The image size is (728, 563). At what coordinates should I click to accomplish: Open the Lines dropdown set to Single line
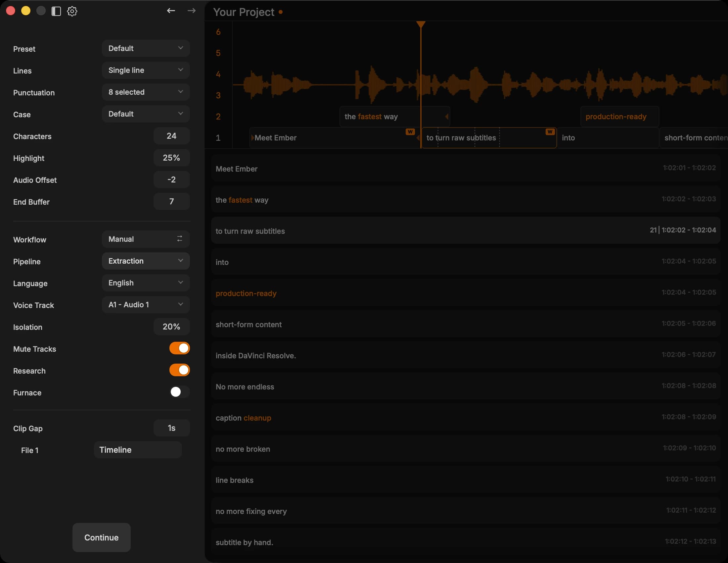pos(146,70)
